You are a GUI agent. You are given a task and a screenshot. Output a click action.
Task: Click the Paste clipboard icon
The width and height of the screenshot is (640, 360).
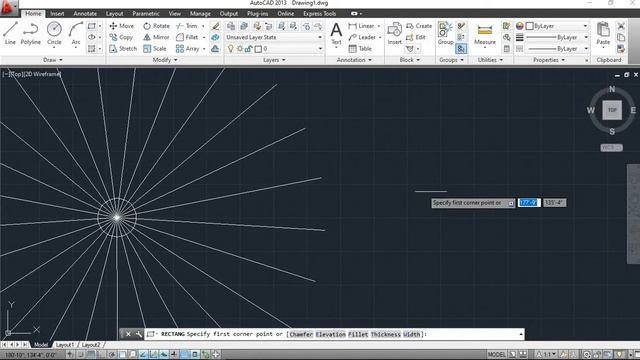click(603, 33)
